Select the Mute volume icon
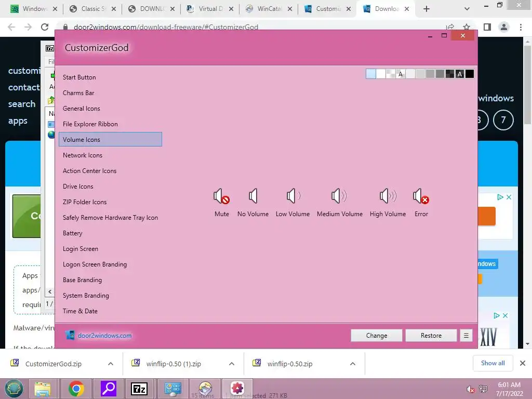 coord(221,196)
